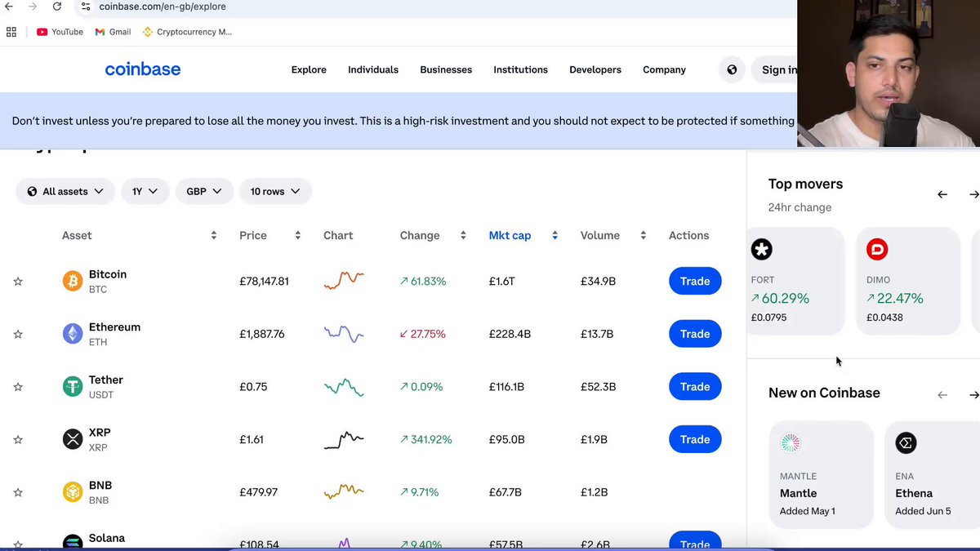Click the globe language selector icon
The image size is (980, 551).
tap(732, 69)
